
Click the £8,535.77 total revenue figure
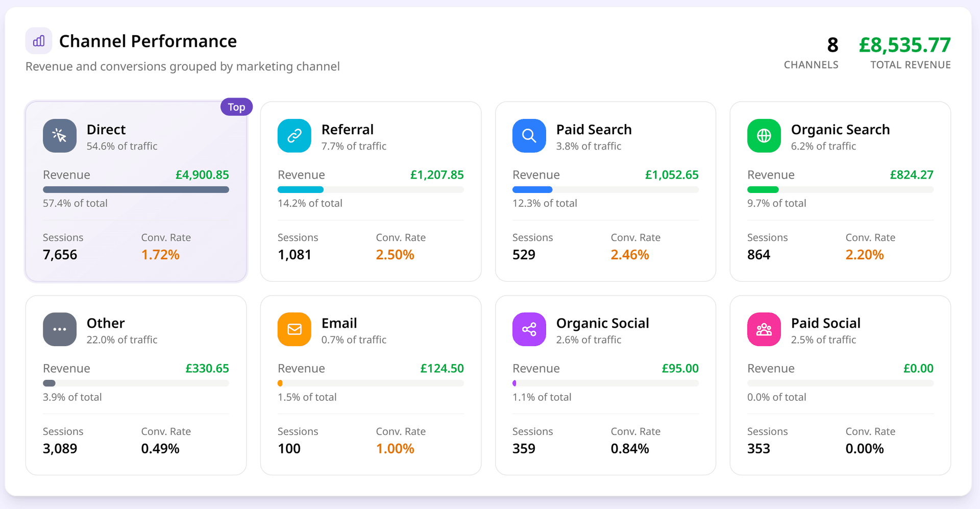(x=904, y=45)
